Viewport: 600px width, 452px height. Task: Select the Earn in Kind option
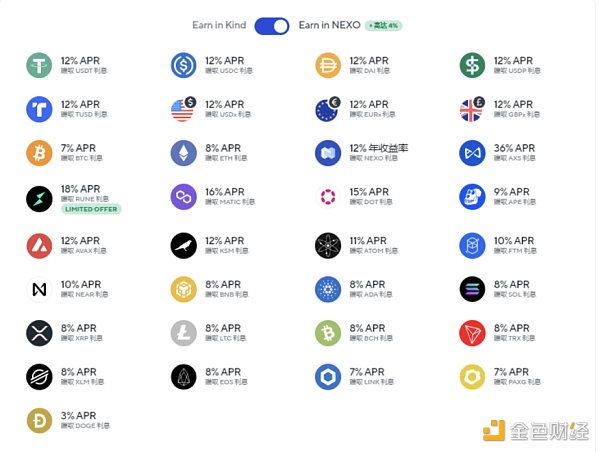pos(219,25)
